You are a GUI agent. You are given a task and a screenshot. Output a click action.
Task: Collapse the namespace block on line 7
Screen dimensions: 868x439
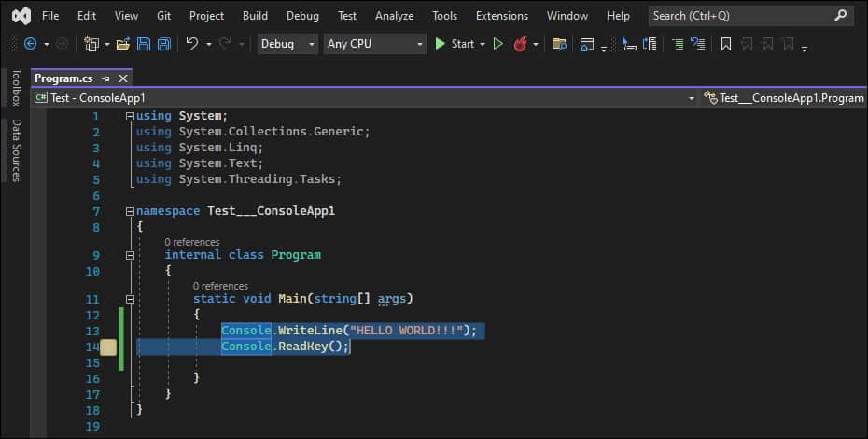[130, 211]
